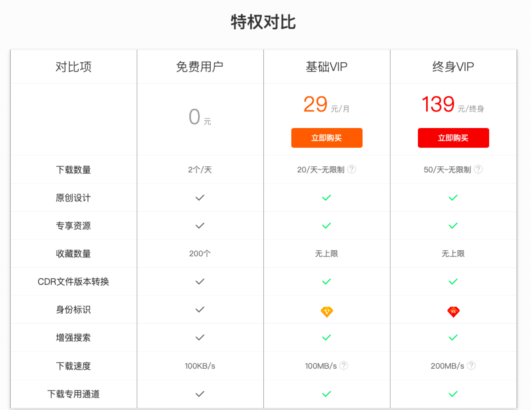The image size is (532, 410).
Task: Click the red 立即购买 button for 终身VIP
Action: [x=453, y=138]
